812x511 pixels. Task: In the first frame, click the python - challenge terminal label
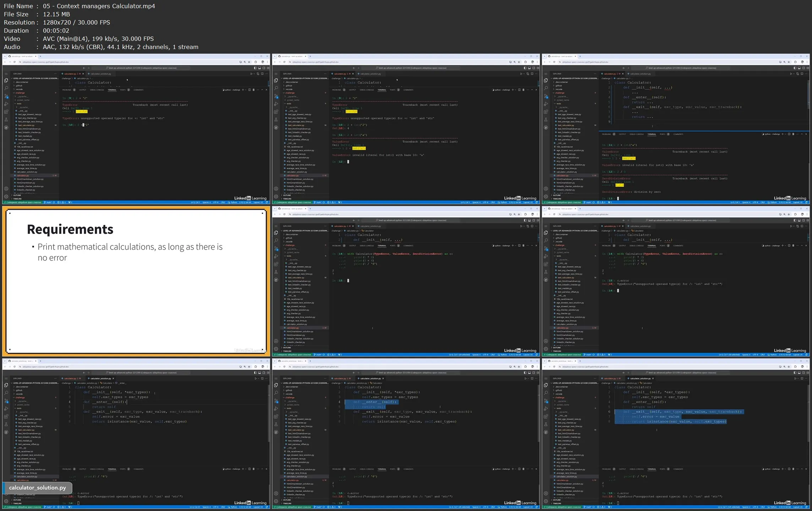point(232,90)
